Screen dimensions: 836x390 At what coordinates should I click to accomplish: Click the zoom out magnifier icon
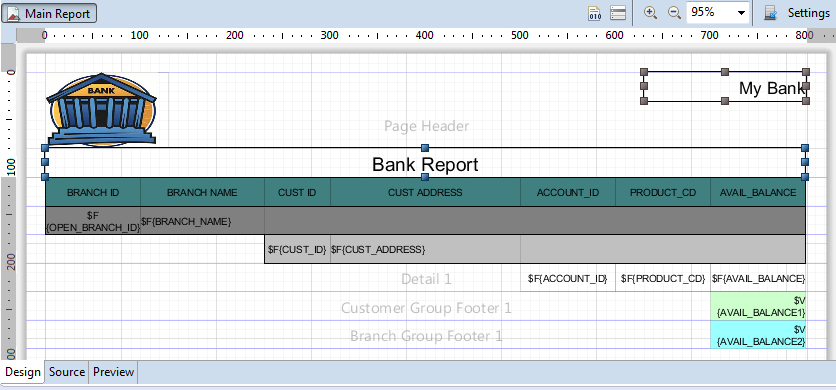pyautogui.click(x=674, y=13)
